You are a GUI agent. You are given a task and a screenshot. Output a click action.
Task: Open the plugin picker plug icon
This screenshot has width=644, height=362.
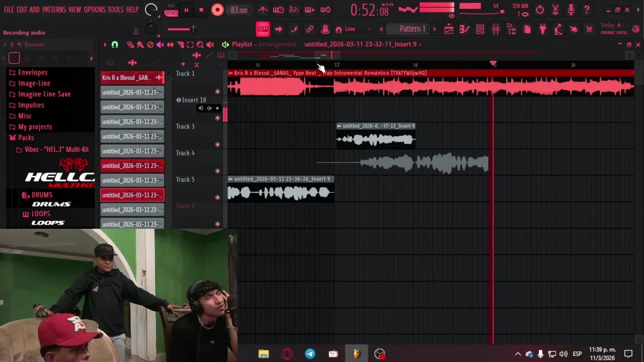click(543, 30)
